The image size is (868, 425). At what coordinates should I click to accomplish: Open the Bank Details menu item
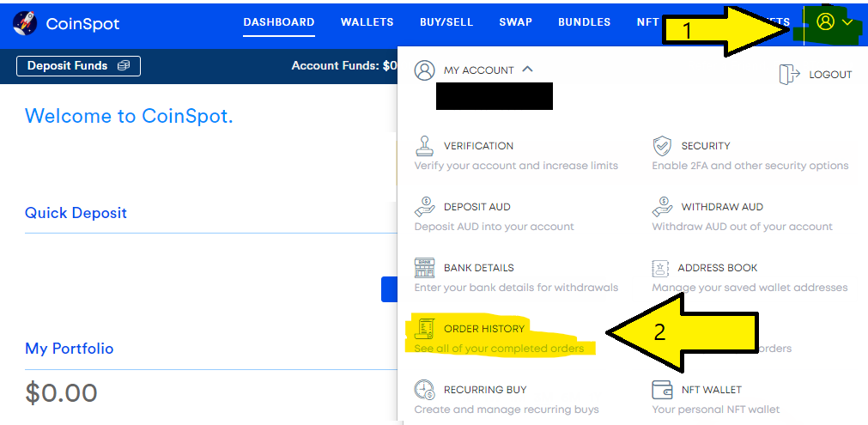tap(479, 268)
